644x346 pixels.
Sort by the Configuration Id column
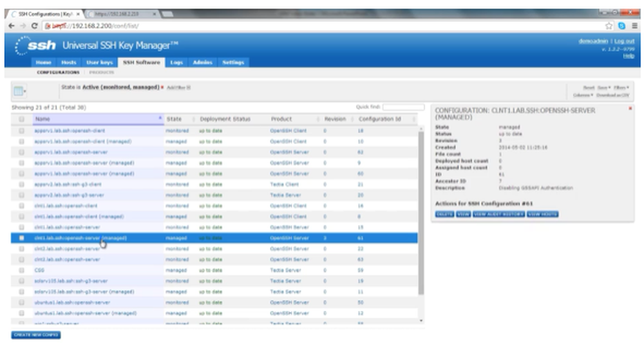(x=379, y=119)
